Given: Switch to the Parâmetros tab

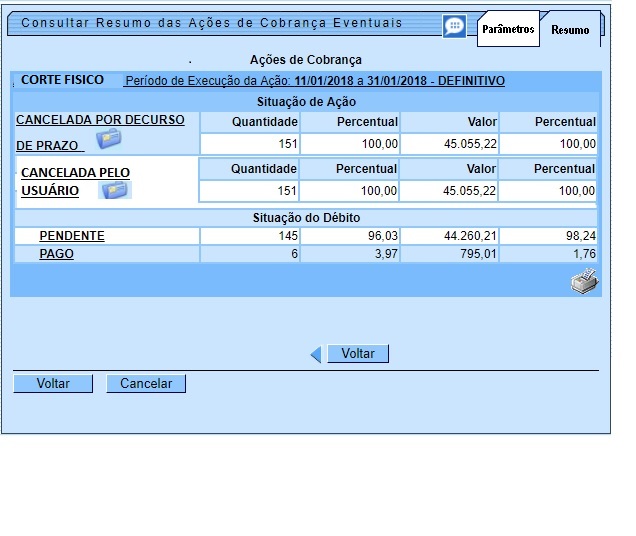Looking at the screenshot, I should tap(508, 30).
